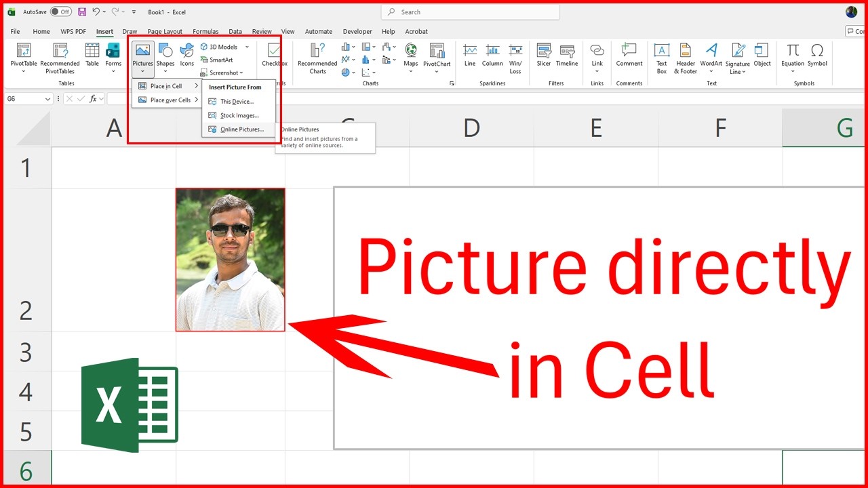Expand the Screenshot dropdown
This screenshot has height=488, width=868.
pyautogui.click(x=241, y=73)
